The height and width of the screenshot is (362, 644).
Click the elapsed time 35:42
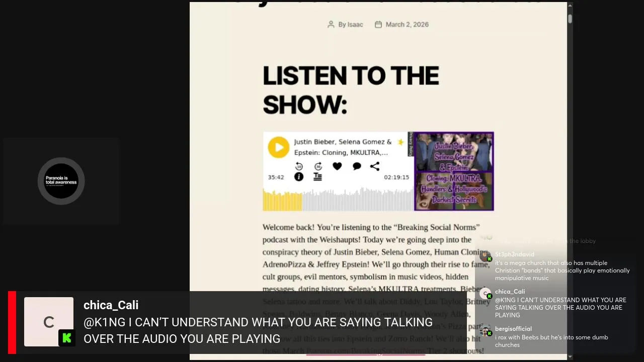[276, 177]
